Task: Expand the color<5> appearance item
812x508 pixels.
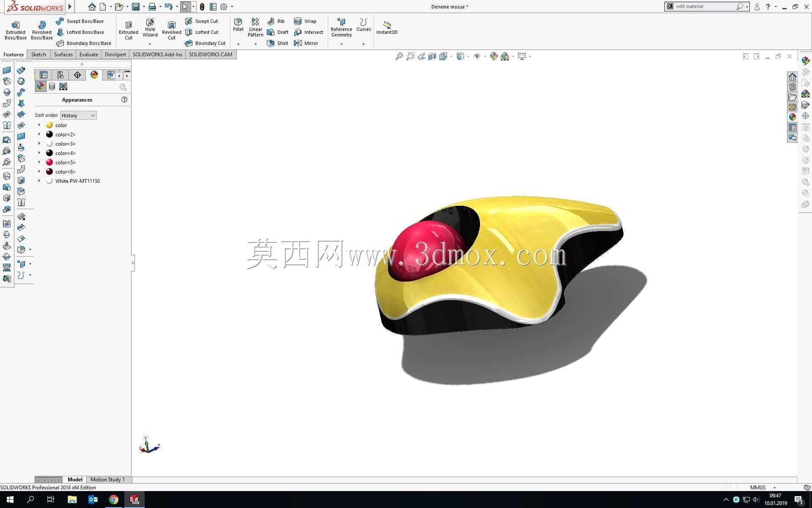Action: [x=39, y=162]
